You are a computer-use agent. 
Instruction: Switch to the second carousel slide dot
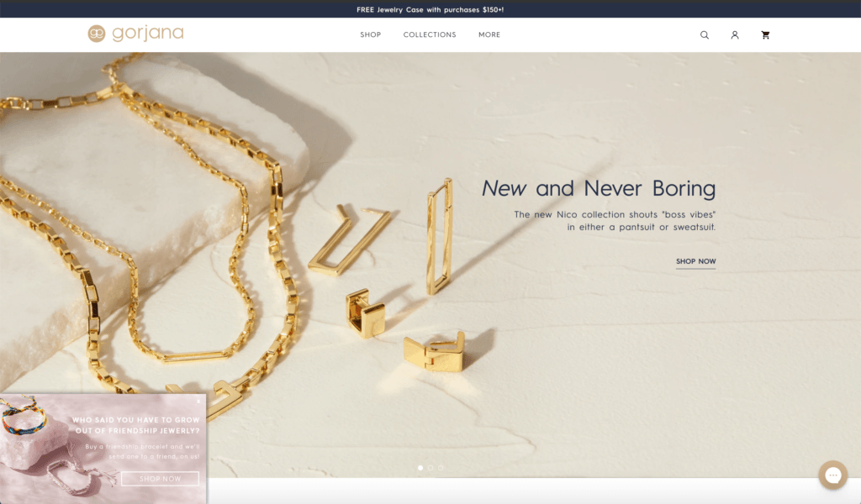[x=430, y=468]
